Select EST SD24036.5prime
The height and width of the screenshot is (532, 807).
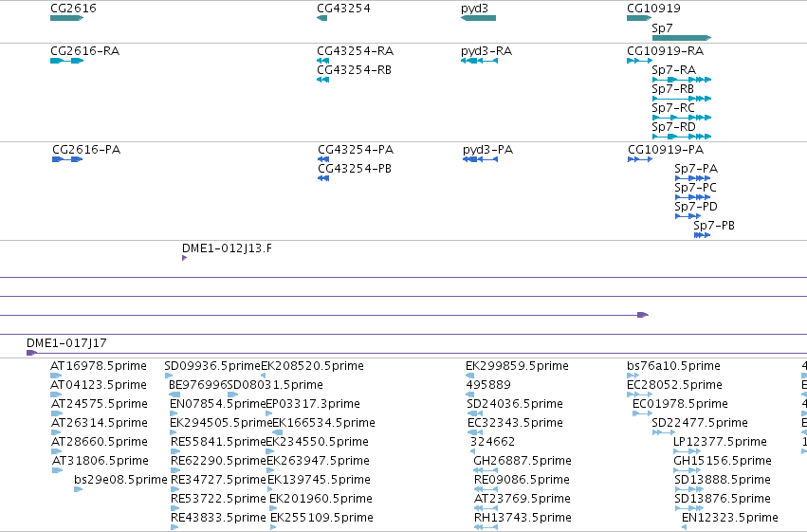pyautogui.click(x=474, y=413)
